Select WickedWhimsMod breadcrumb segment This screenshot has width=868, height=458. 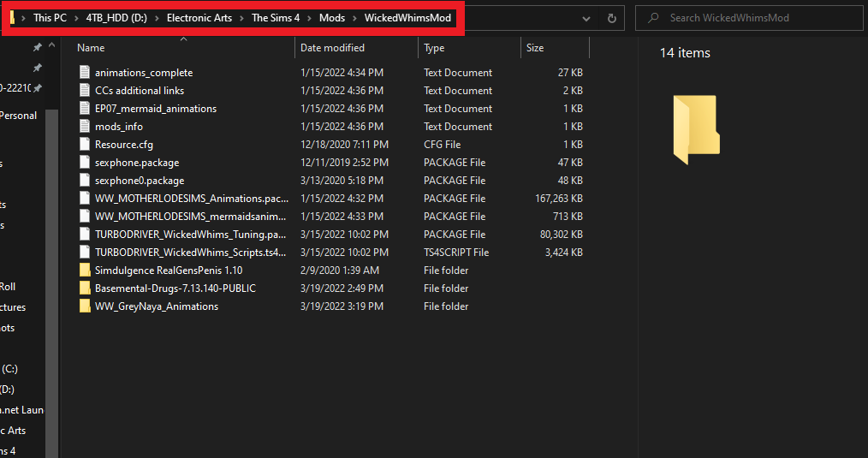tap(407, 18)
